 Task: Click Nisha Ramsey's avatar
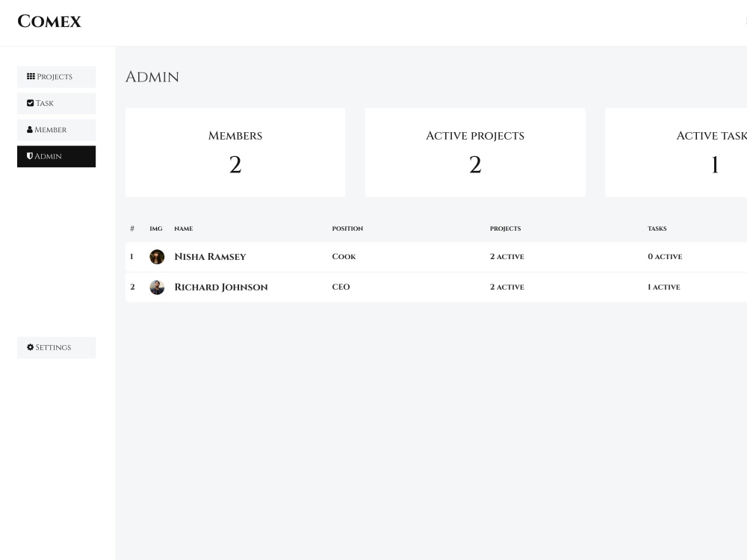157,257
